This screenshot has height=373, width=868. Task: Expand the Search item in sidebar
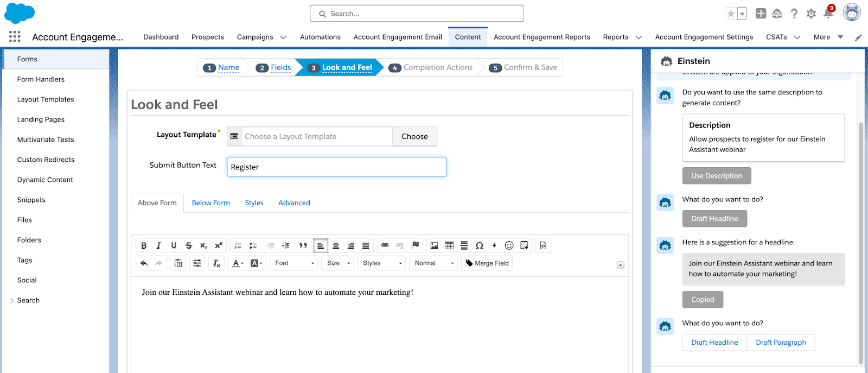pos(12,300)
